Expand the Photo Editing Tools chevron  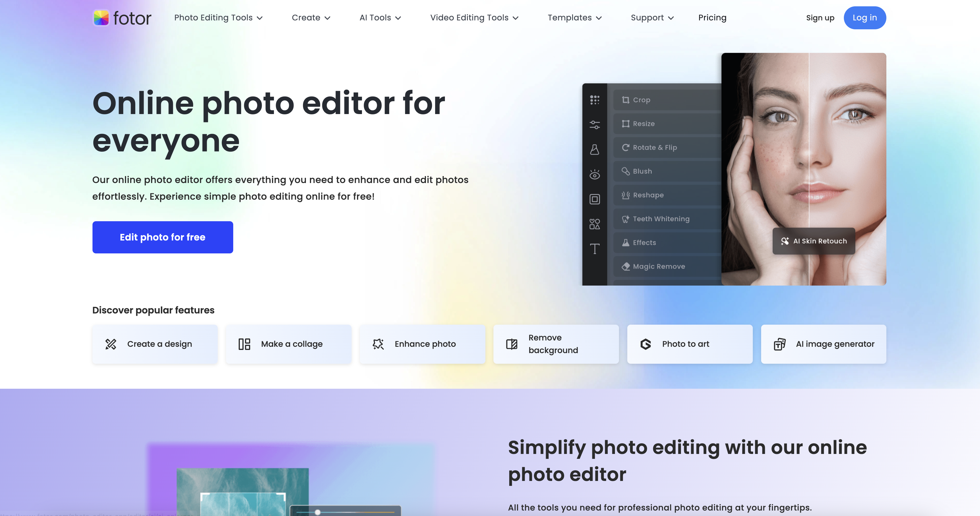click(260, 18)
